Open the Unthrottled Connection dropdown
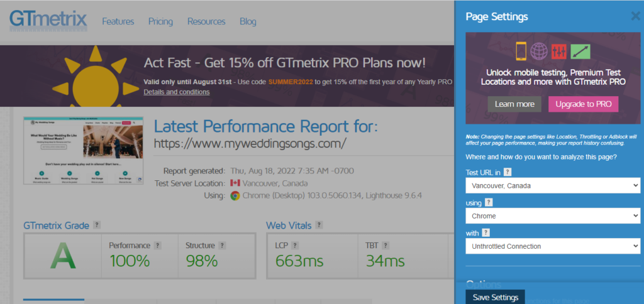 coord(553,247)
